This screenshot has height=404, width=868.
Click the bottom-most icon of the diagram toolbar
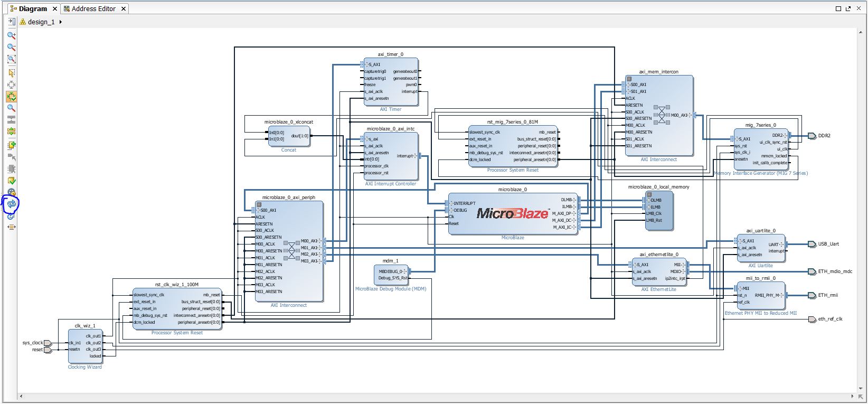pos(11,227)
